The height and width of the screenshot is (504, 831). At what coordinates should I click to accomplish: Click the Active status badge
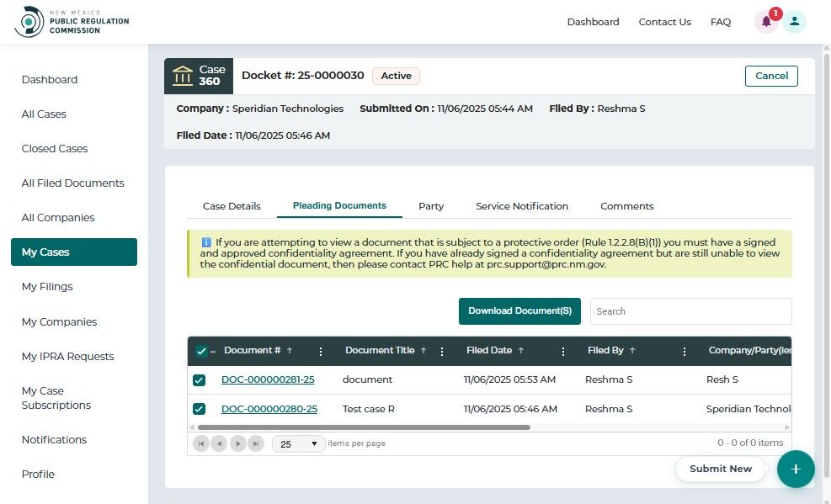pyautogui.click(x=396, y=76)
